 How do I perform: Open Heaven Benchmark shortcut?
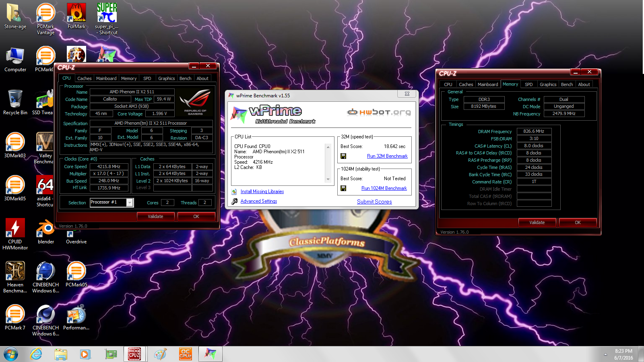[x=15, y=277]
